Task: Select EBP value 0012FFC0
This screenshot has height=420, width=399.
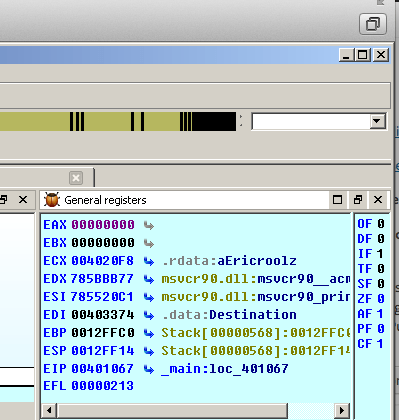Action: click(103, 333)
